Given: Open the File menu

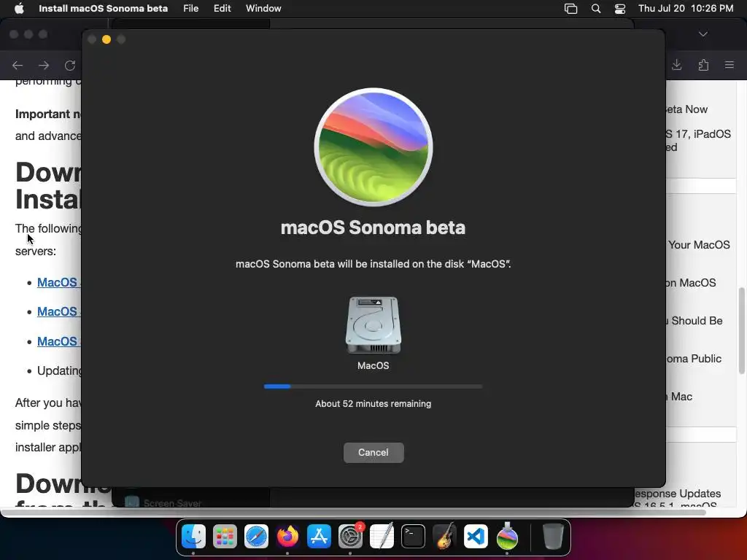Looking at the screenshot, I should [x=190, y=9].
